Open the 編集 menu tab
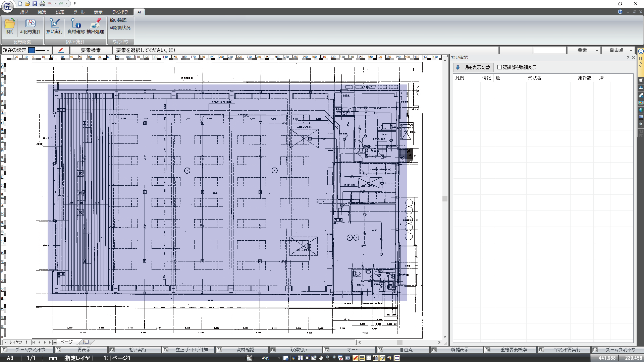 coord(42,12)
